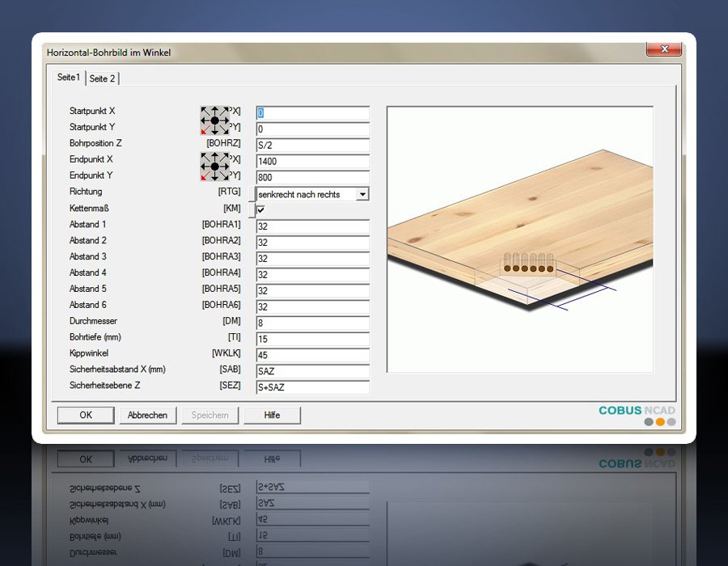Click the Durchmesser input field

[x=312, y=323]
